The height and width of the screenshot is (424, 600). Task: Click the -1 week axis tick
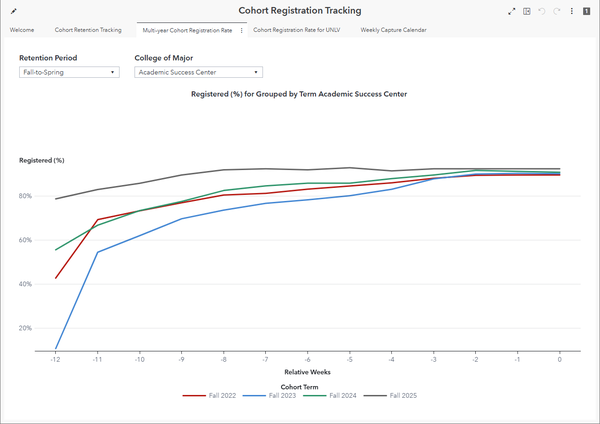(517, 360)
